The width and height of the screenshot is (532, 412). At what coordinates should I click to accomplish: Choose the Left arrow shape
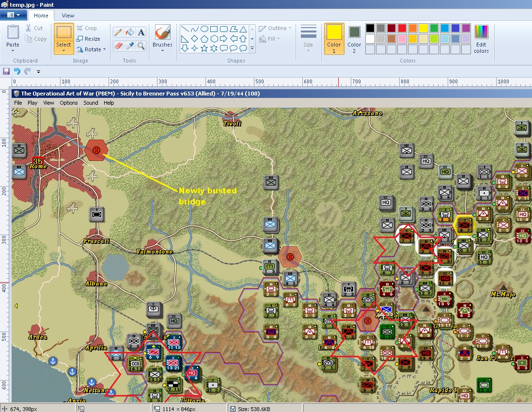pos(234,39)
